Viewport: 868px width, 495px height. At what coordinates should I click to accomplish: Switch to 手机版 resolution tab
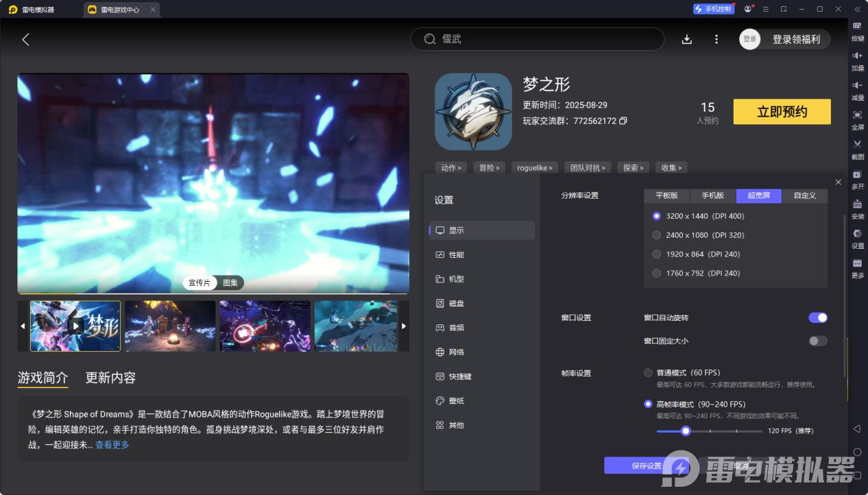[x=713, y=195]
